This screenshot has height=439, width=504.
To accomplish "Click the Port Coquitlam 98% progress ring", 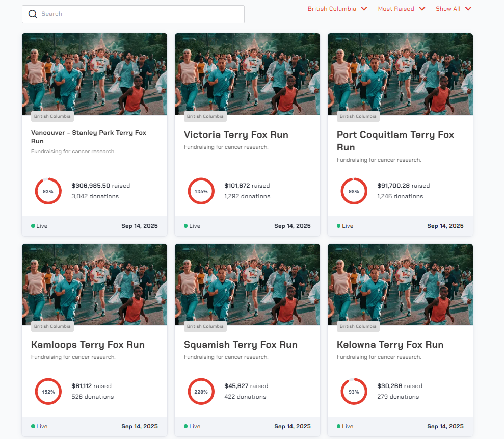I will pyautogui.click(x=354, y=191).
